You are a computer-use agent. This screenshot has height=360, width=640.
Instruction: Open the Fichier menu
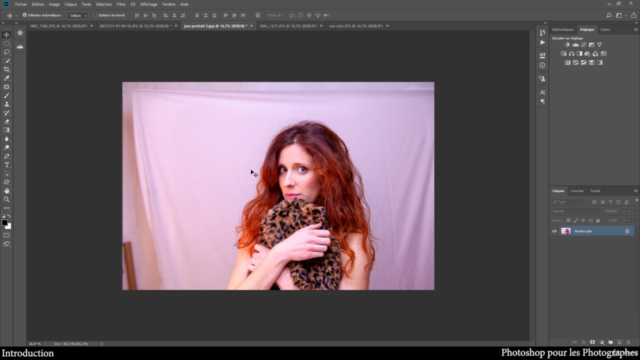(21, 4)
